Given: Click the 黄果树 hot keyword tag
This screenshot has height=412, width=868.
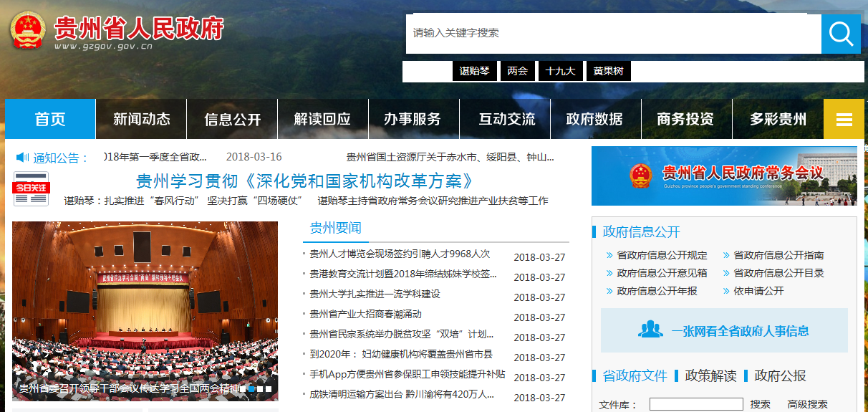Looking at the screenshot, I should [608, 72].
